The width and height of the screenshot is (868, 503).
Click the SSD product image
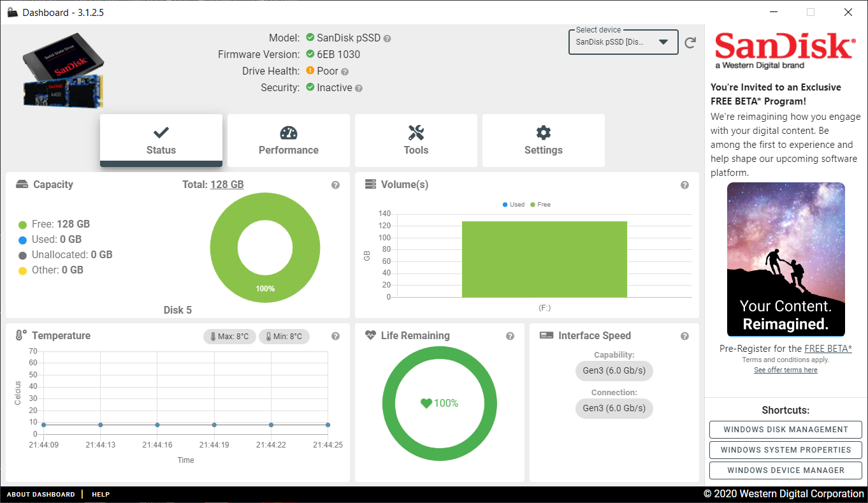(x=64, y=70)
